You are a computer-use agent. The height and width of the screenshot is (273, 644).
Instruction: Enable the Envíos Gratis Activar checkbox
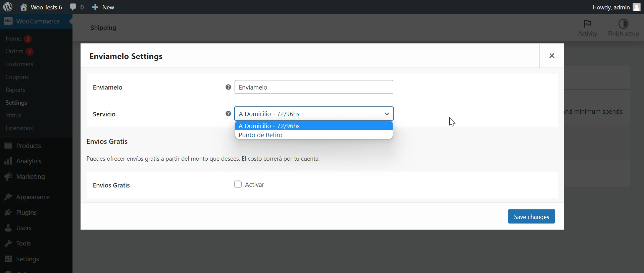click(238, 184)
